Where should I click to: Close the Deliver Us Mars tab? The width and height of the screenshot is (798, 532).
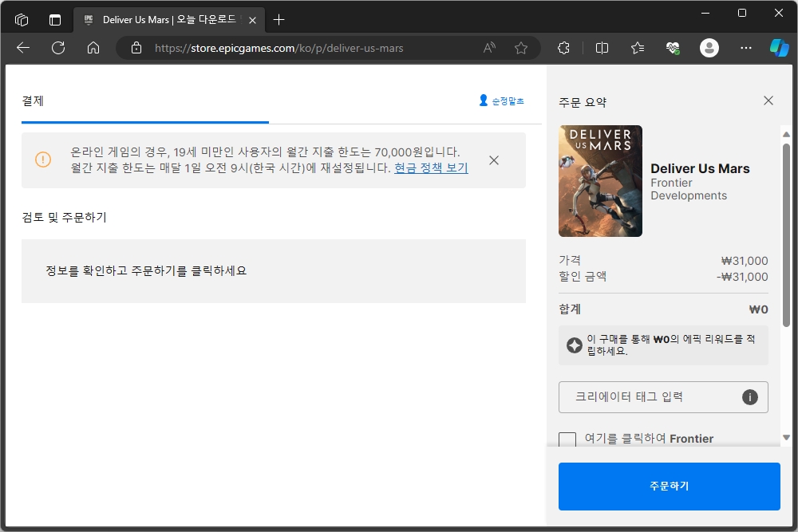click(x=252, y=21)
